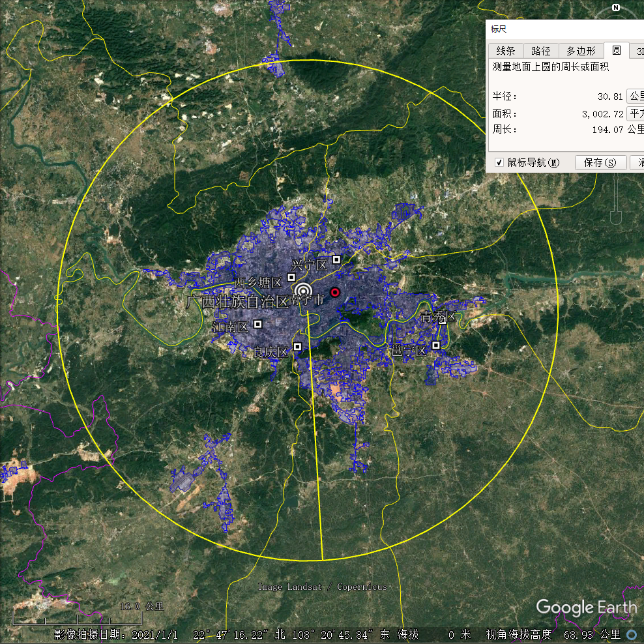644x644 pixels.
Task: Click the 保存 button
Action: click(x=600, y=163)
